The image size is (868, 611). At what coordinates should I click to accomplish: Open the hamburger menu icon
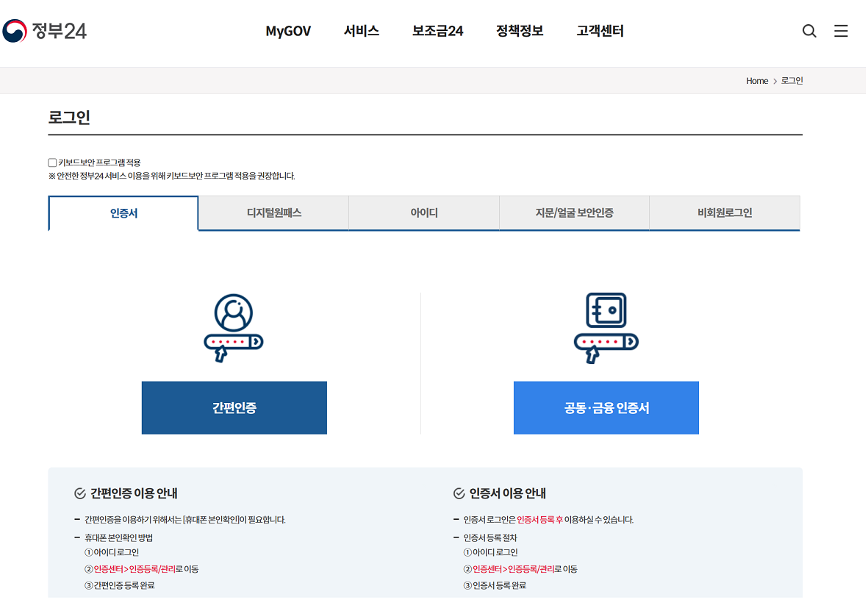841,31
